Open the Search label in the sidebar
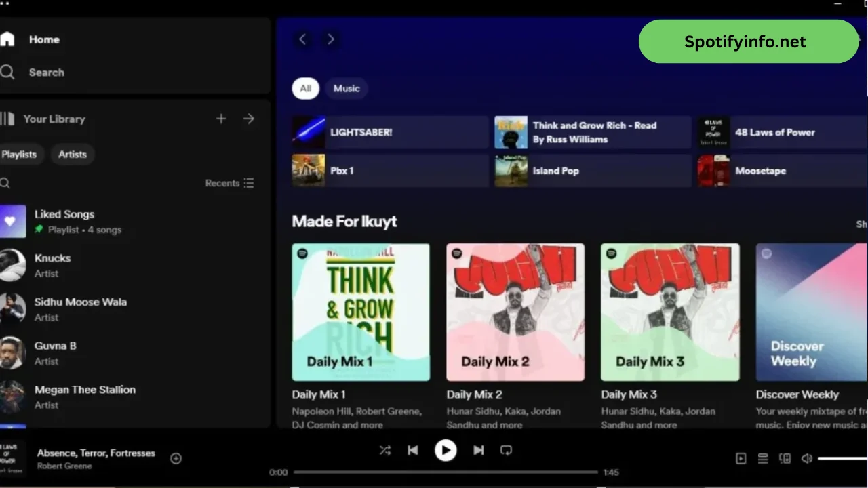The height and width of the screenshot is (488, 868). click(46, 72)
